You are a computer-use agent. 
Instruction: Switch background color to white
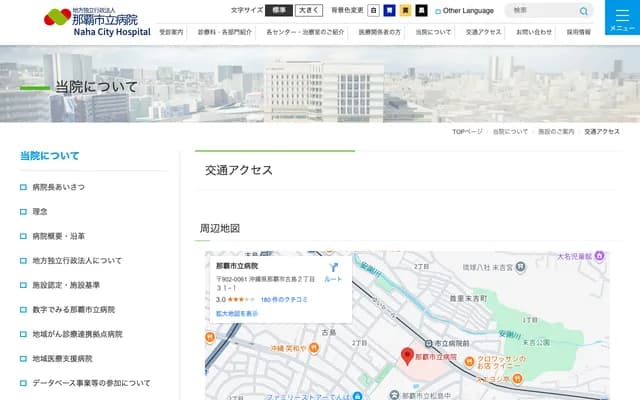tap(373, 11)
